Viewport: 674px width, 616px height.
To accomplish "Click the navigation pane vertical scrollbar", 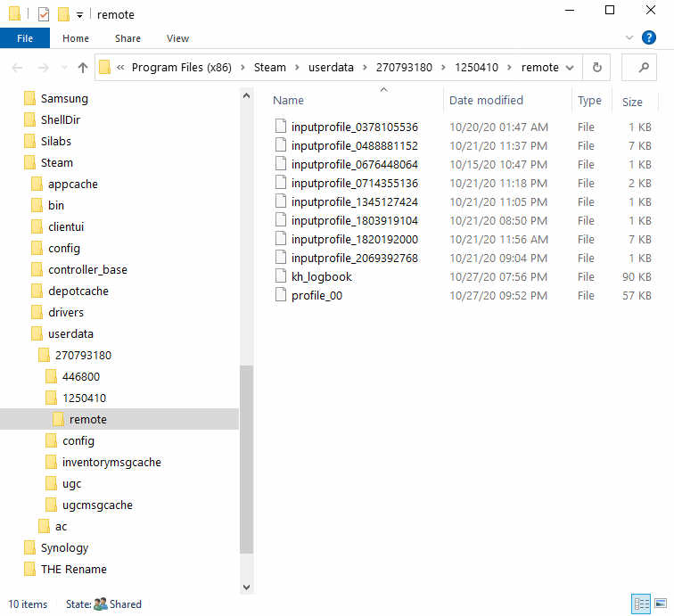I will point(246,446).
